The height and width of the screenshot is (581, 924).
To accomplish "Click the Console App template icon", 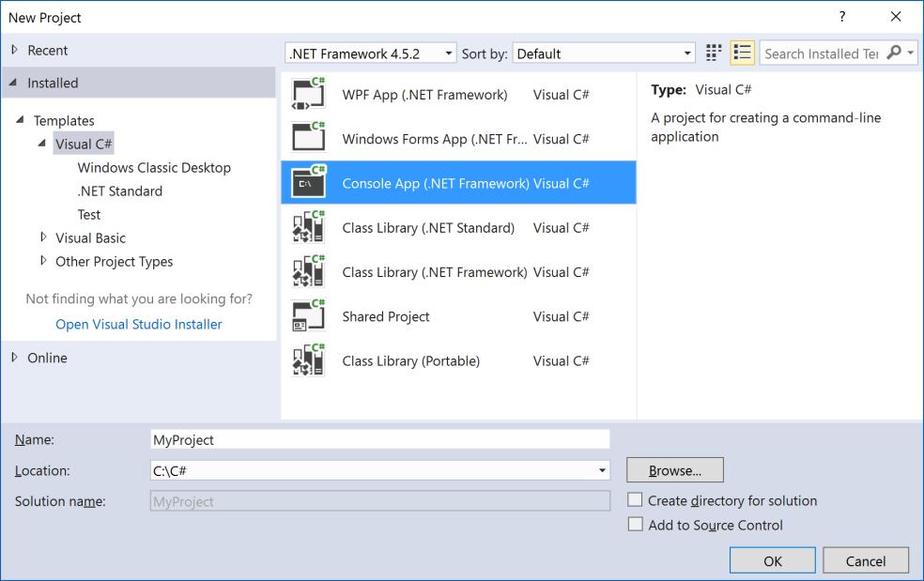I will coord(308,183).
